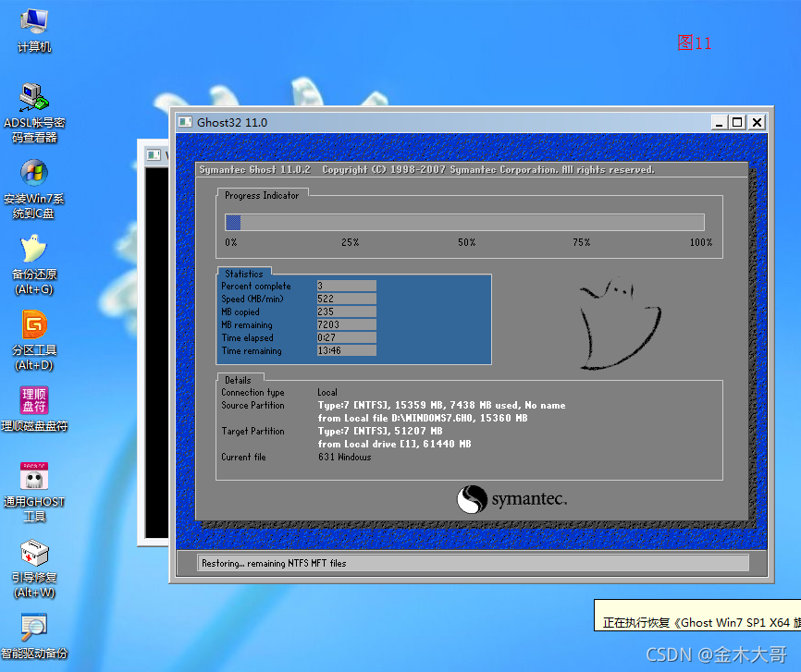Click the Restoring NTFS MFT status bar
Screen dimensions: 801x672
(x=473, y=563)
